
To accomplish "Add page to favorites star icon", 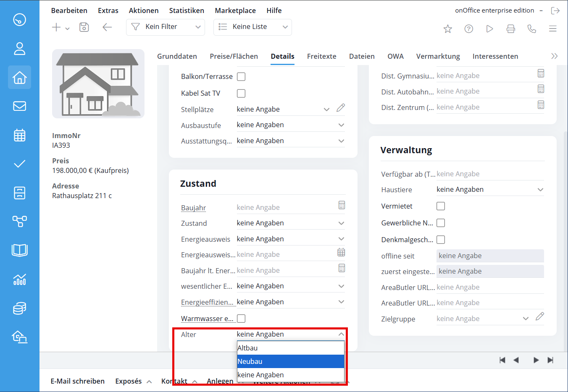I will pyautogui.click(x=448, y=29).
